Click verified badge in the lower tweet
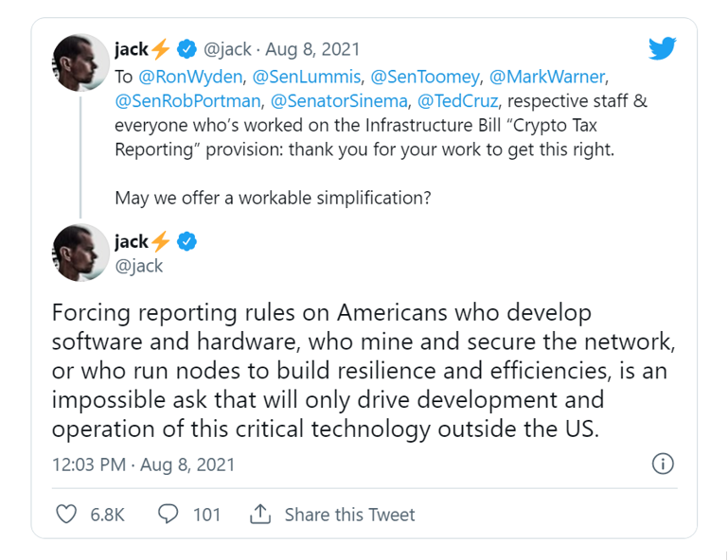 tap(187, 242)
